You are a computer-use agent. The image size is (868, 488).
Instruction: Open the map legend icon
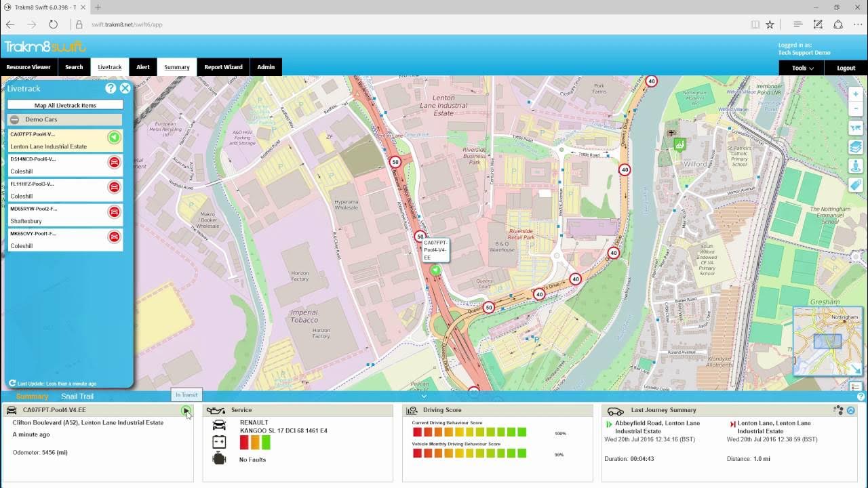point(856,387)
